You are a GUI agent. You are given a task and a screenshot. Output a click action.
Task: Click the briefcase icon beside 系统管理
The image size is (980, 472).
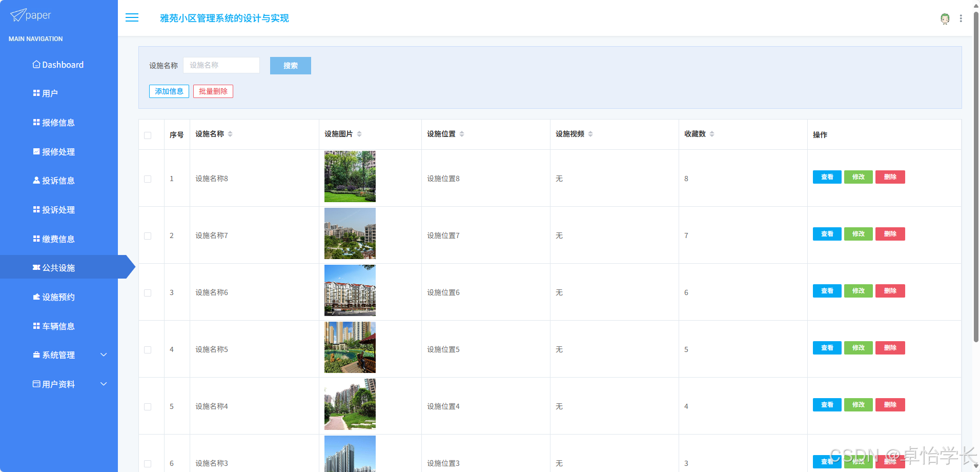[x=36, y=355]
